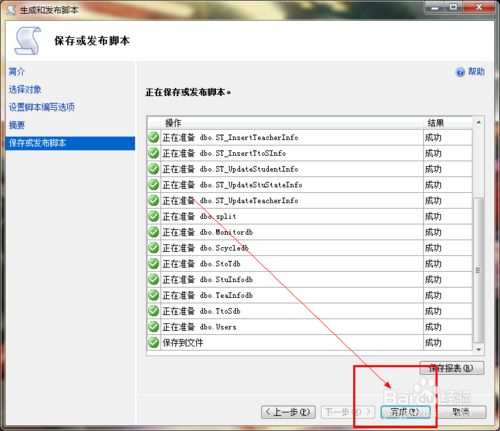
Task: Open the 帮助 link
Action: 476,71
